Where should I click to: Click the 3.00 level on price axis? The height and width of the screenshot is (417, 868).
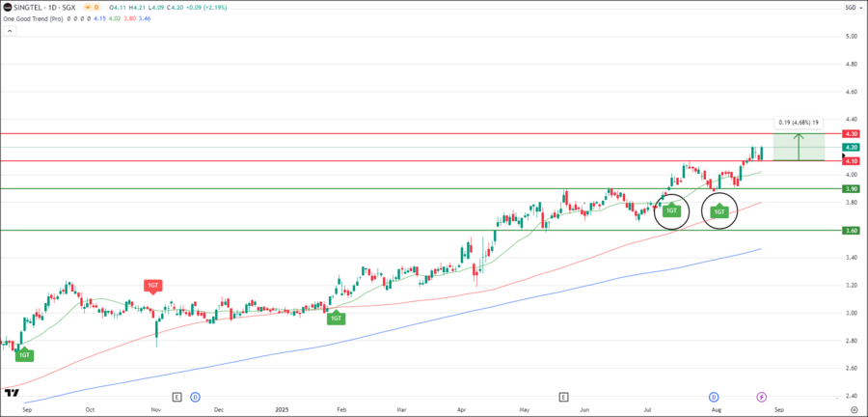[x=851, y=314]
